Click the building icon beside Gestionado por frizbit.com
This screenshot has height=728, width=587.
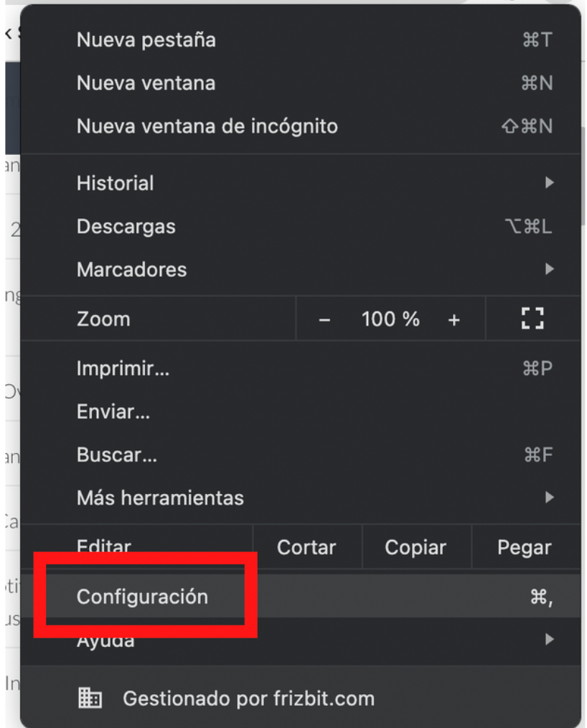tap(90, 698)
